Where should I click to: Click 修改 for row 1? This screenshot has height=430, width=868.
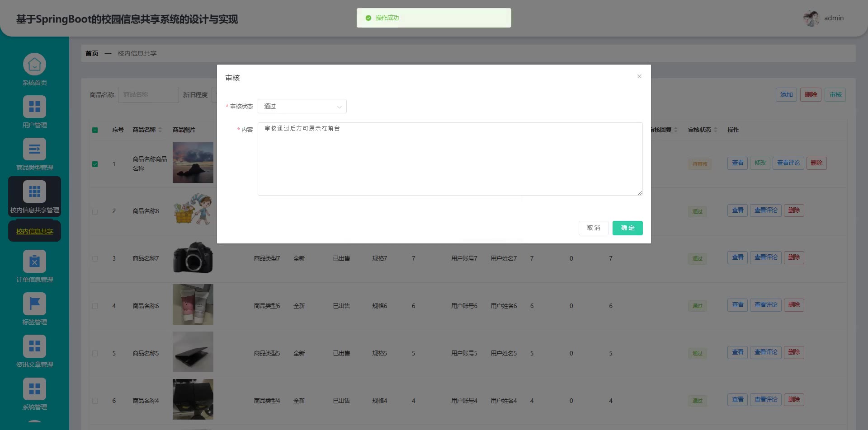tap(760, 163)
